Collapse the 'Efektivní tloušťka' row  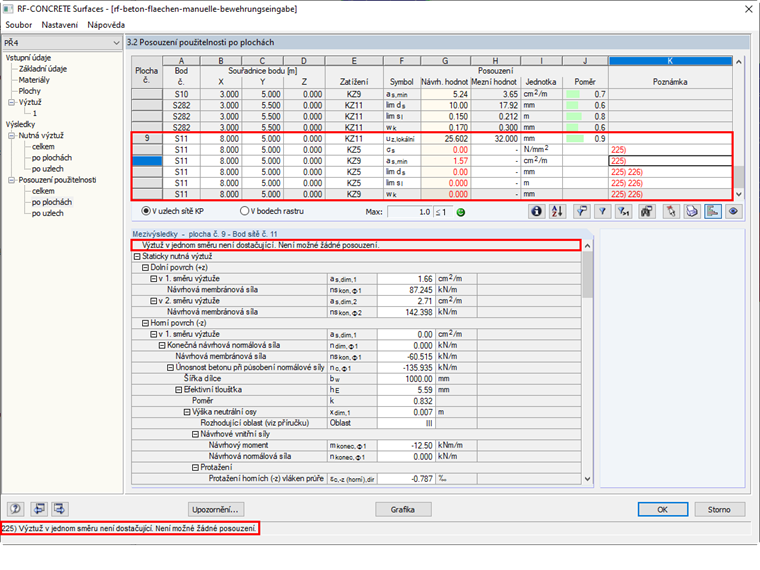(179, 390)
